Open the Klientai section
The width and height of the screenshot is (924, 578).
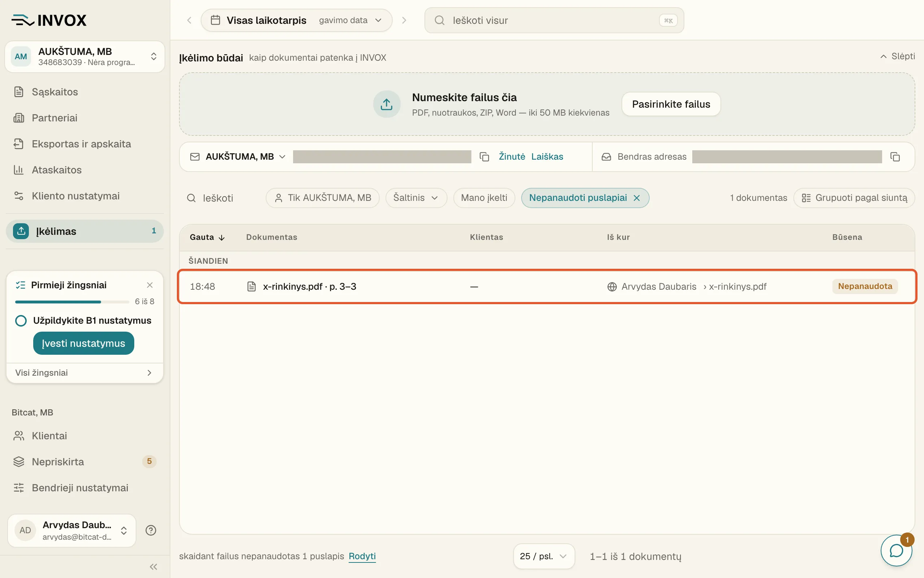click(85, 436)
